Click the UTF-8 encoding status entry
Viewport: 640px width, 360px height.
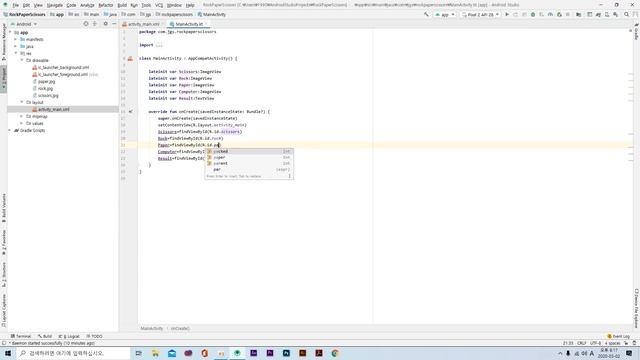click(x=595, y=343)
